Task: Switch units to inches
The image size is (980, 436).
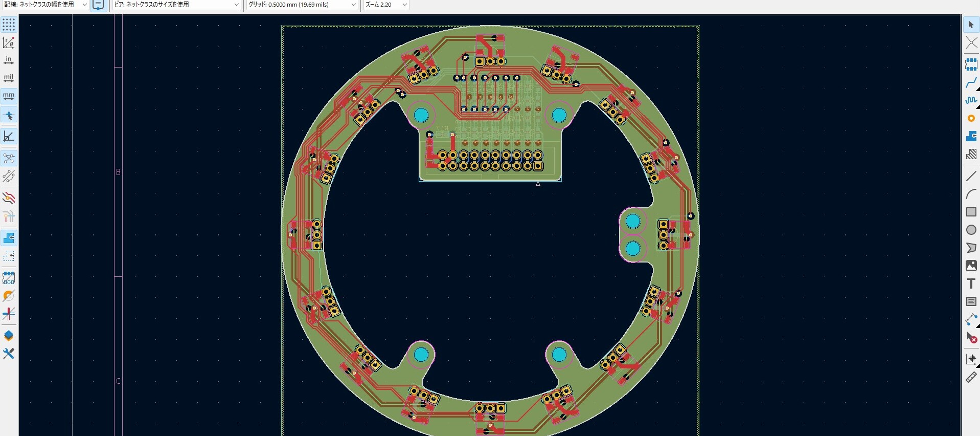Action: [9, 60]
